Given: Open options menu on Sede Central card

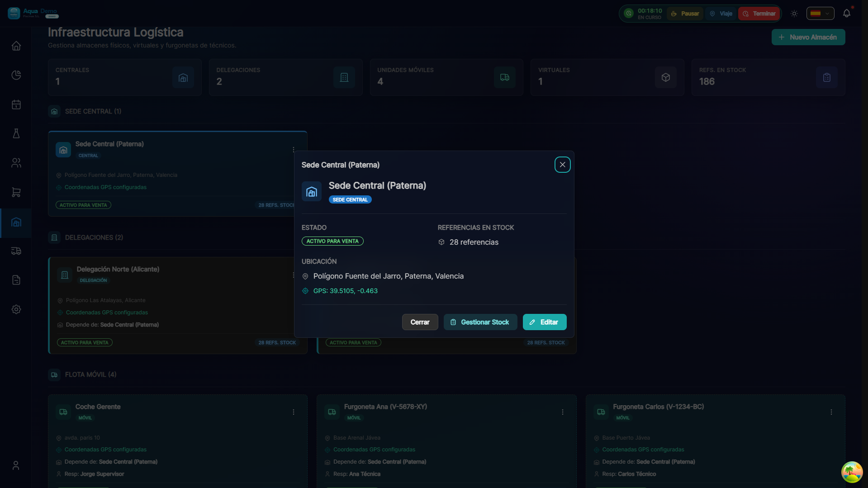Looking at the screenshot, I should pyautogui.click(x=294, y=150).
